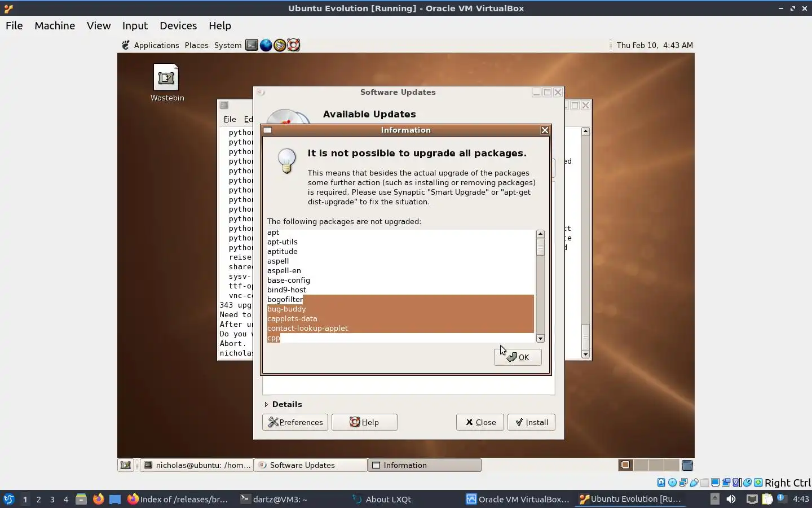Open the Devices menu
Viewport: 812px width, 508px height.
178,25
